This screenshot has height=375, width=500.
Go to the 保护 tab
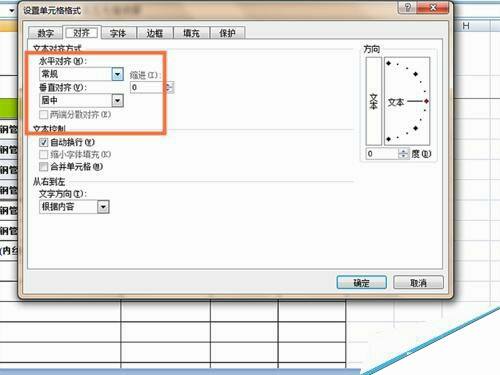(227, 33)
